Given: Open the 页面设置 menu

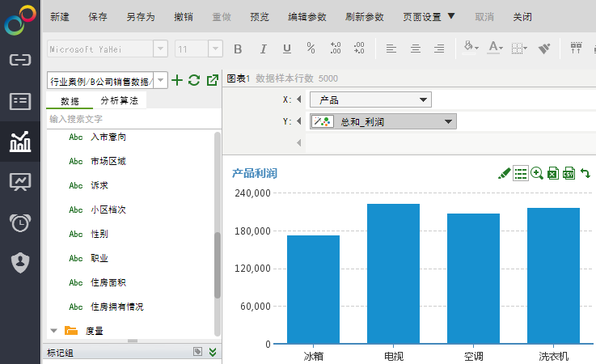Looking at the screenshot, I should [429, 16].
